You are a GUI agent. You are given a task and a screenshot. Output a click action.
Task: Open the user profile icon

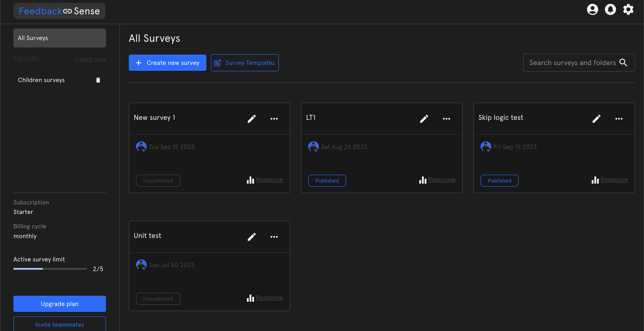[x=592, y=10]
